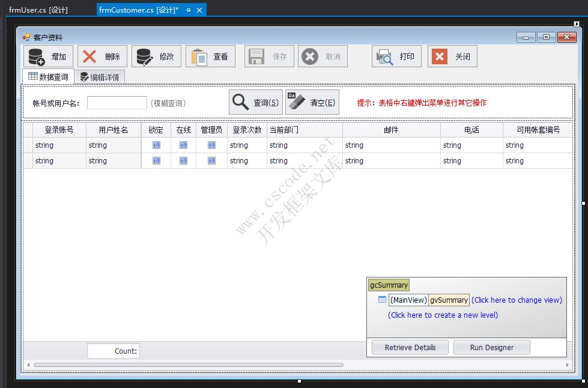Toggle the 锁定 checkbox in the first row
The image size is (588, 388).
tap(157, 145)
